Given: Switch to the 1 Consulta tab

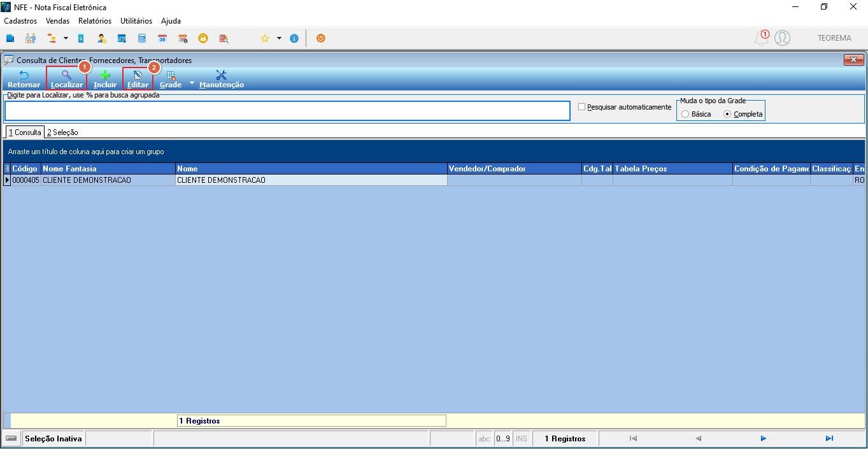Looking at the screenshot, I should (x=25, y=132).
